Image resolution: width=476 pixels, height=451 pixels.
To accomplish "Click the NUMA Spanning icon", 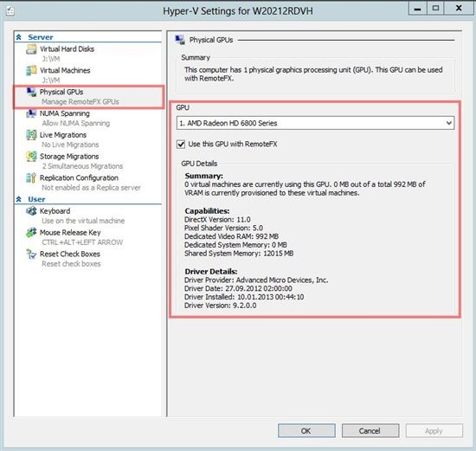I will click(x=31, y=113).
